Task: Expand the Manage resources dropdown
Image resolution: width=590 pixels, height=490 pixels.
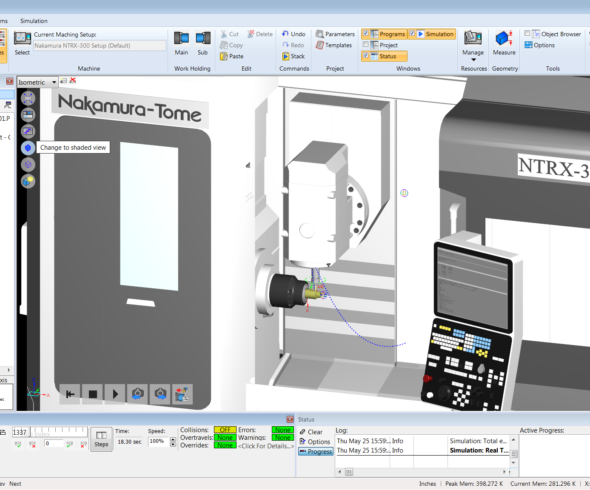Action: click(x=473, y=59)
